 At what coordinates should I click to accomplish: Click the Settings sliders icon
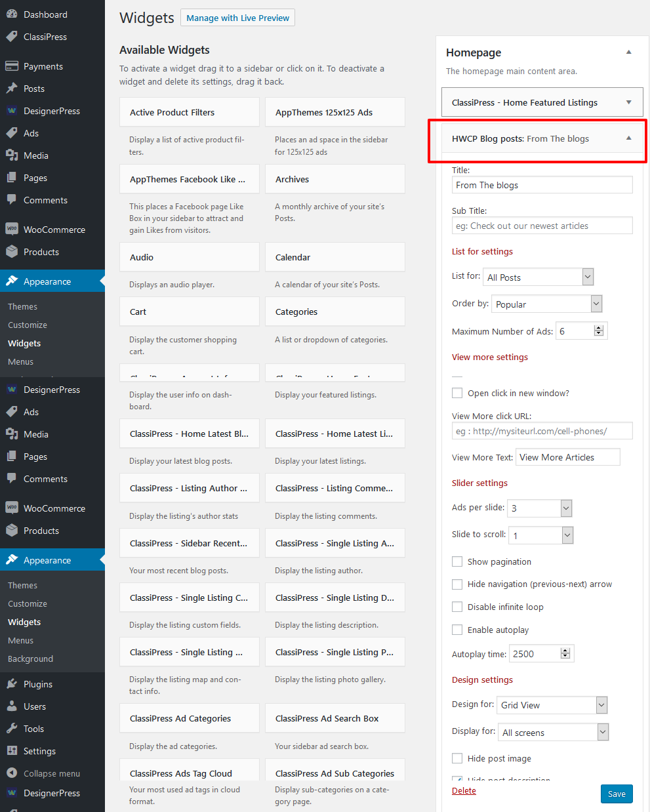point(12,751)
